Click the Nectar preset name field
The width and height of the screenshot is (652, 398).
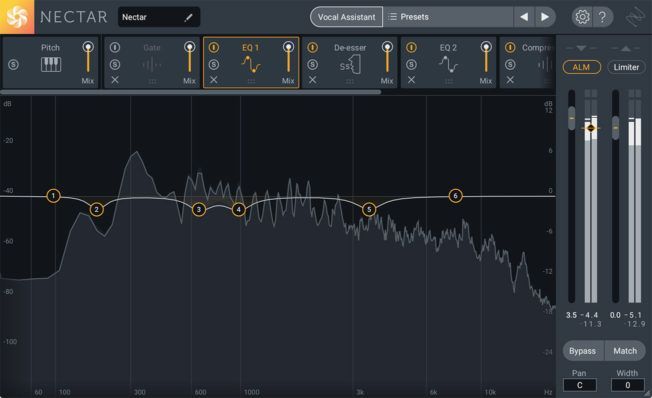(159, 17)
